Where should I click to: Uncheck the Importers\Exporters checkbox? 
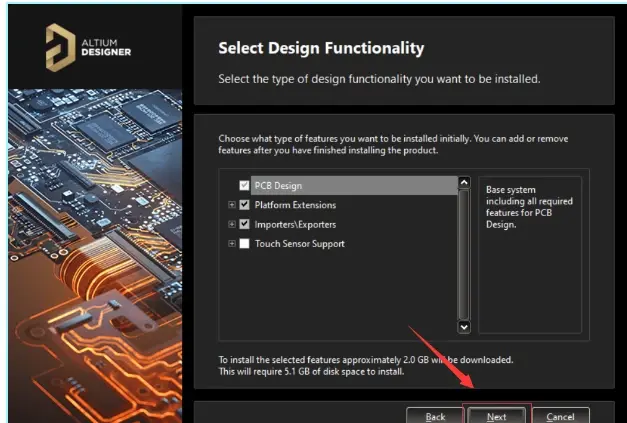pos(244,224)
